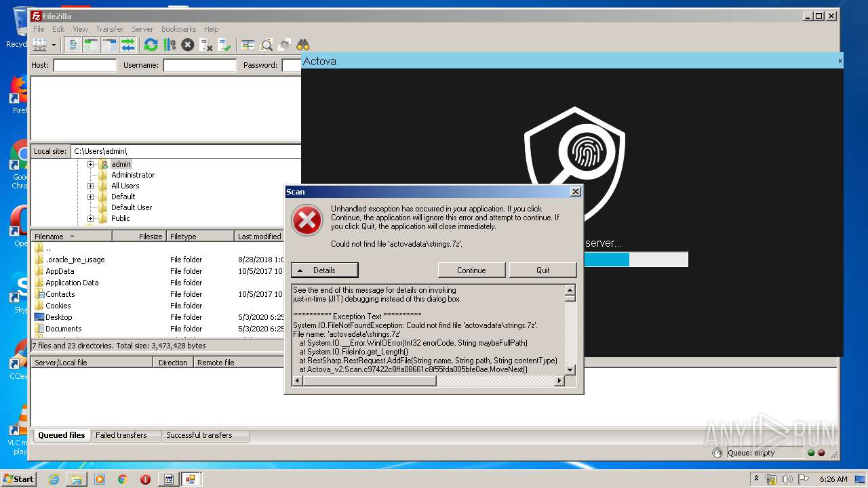Toggle the remote directory tree view
The width and height of the screenshot is (868, 488).
[x=109, y=45]
